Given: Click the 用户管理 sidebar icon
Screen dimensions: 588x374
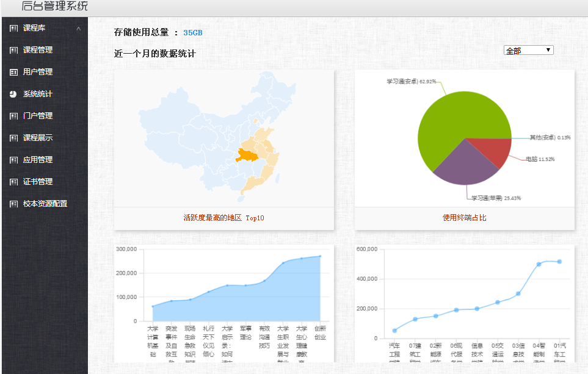Looking at the screenshot, I should pos(13,72).
